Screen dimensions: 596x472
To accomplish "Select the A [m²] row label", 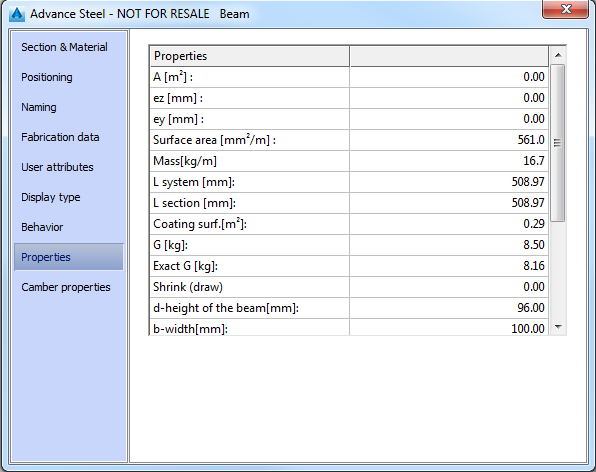I will pos(173,77).
